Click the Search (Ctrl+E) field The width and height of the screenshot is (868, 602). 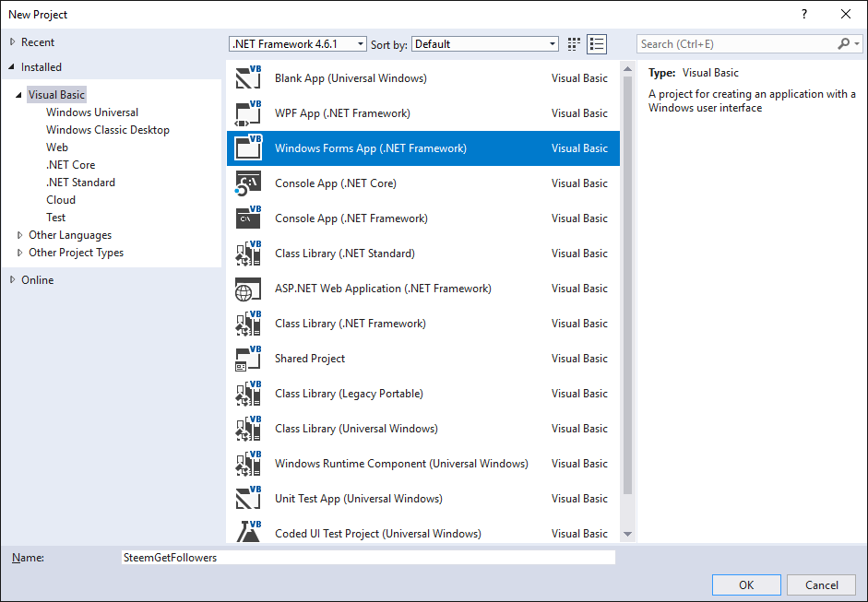738,43
